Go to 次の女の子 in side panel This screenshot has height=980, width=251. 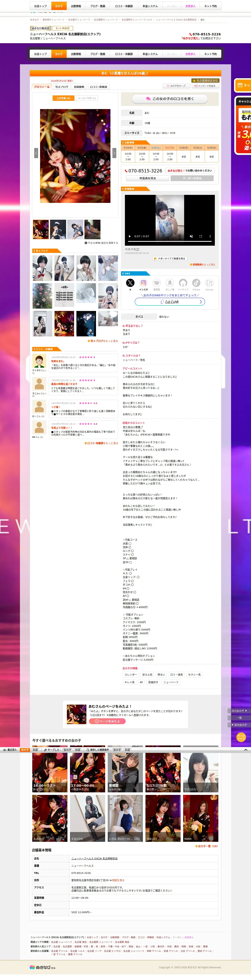[239, 711]
